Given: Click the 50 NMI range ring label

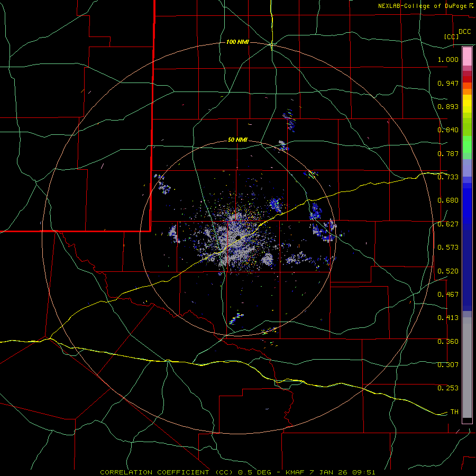Looking at the screenshot, I should [237, 140].
